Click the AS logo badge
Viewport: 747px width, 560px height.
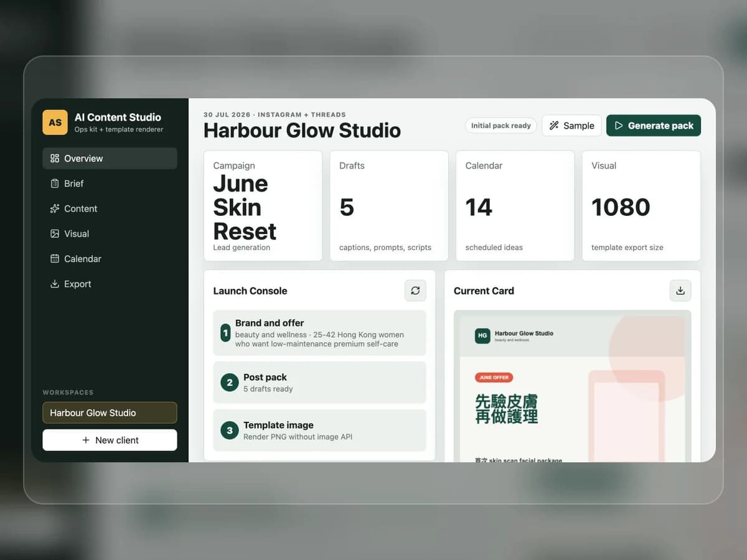pyautogui.click(x=55, y=123)
